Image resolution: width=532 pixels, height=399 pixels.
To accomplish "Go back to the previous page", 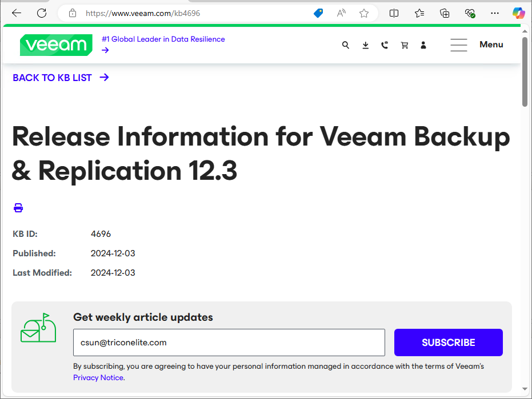I will click(16, 13).
